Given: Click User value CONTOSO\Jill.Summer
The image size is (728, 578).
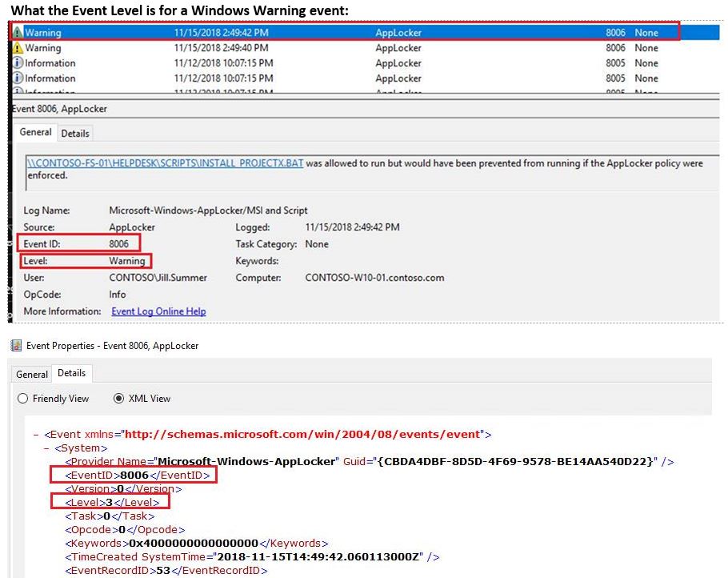Looking at the screenshot, I should point(158,277).
